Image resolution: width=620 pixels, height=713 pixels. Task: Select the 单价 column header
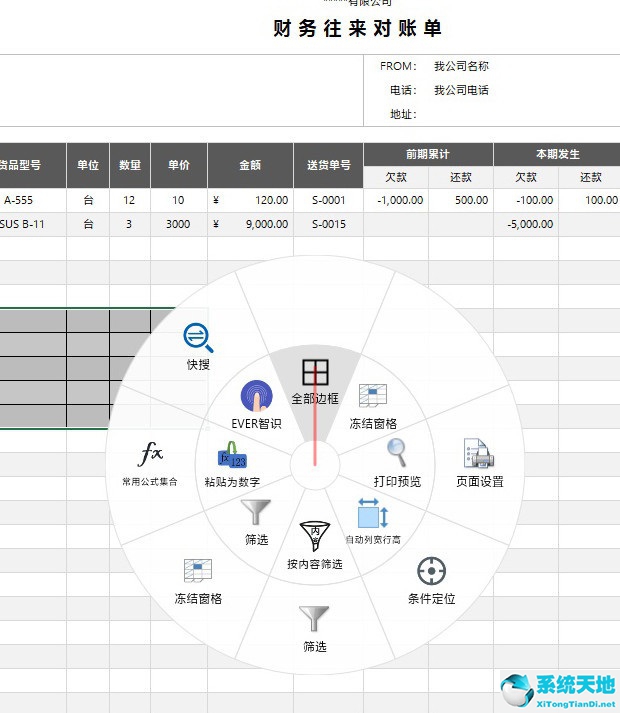click(179, 165)
